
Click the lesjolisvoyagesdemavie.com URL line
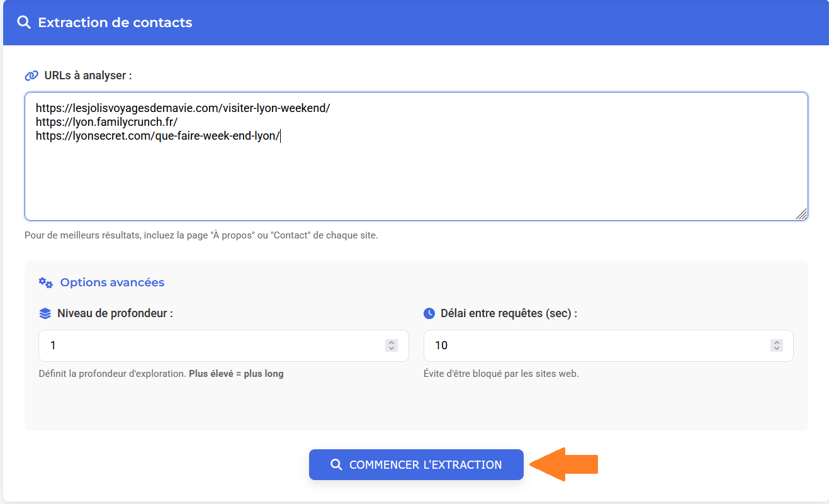tap(183, 108)
